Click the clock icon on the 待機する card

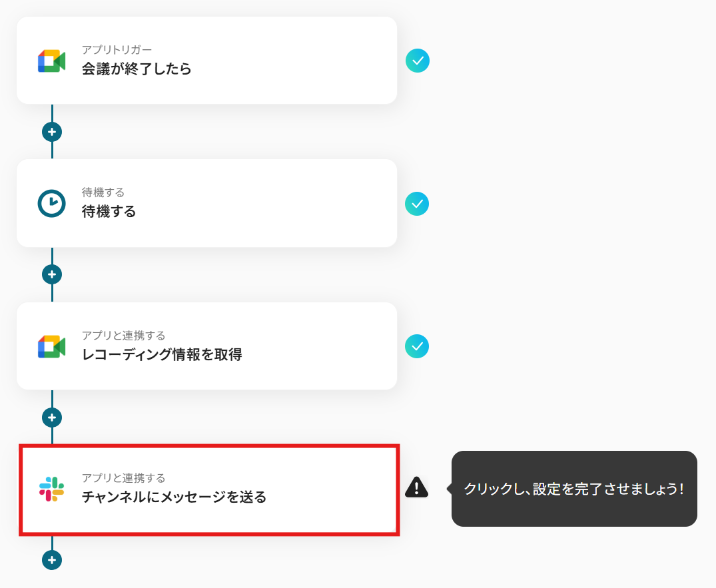51,204
